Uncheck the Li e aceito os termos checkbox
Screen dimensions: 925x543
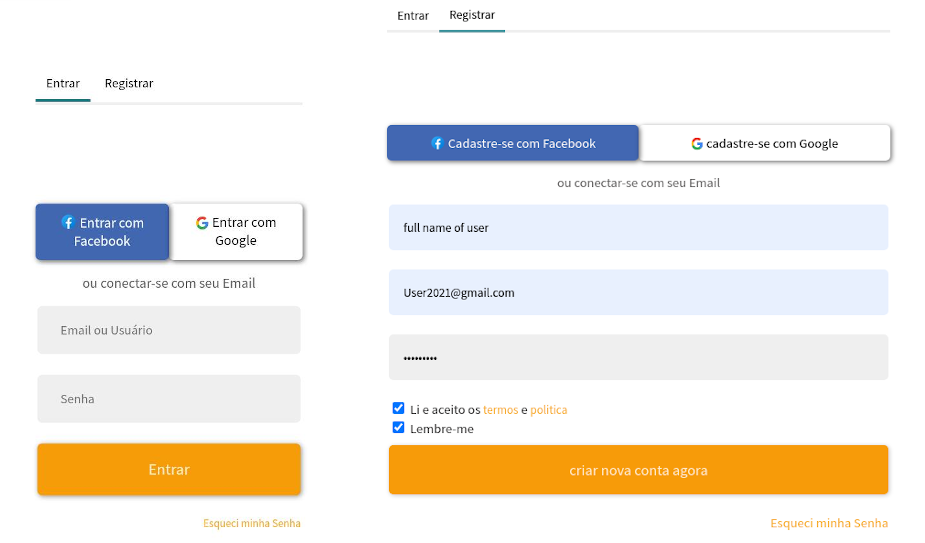(x=398, y=408)
